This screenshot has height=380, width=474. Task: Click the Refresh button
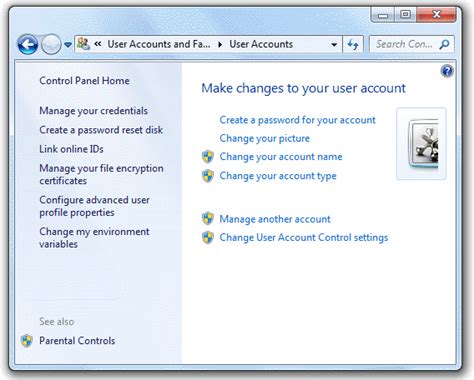point(353,44)
